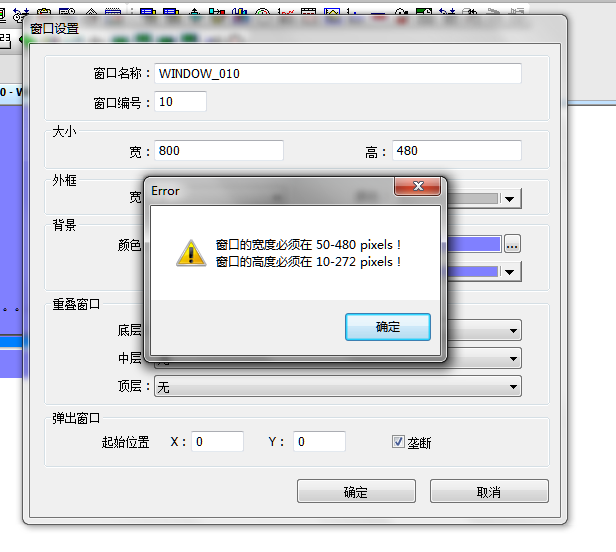616x552 pixels.
Task: Click the popup X start position field
Action: (217, 442)
